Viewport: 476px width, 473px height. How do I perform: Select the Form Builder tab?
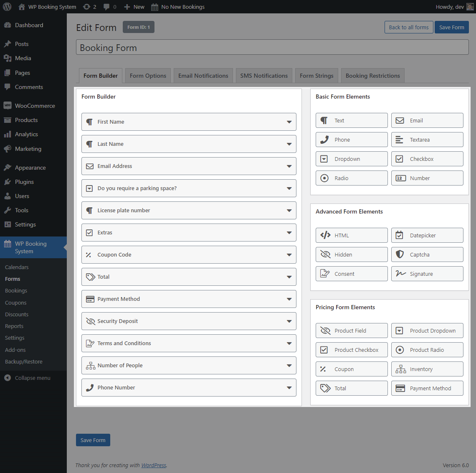point(101,76)
